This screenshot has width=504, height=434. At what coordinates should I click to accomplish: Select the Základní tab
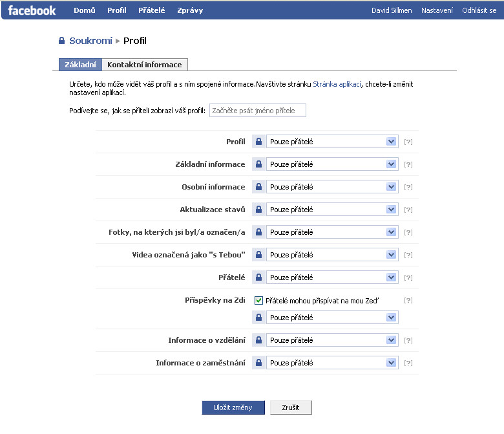[80, 65]
